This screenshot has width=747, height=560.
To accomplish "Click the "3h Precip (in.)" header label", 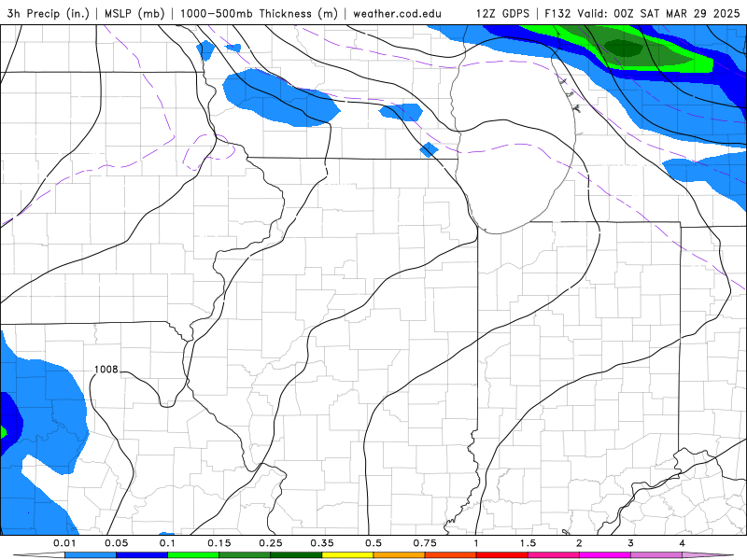I will [49, 13].
